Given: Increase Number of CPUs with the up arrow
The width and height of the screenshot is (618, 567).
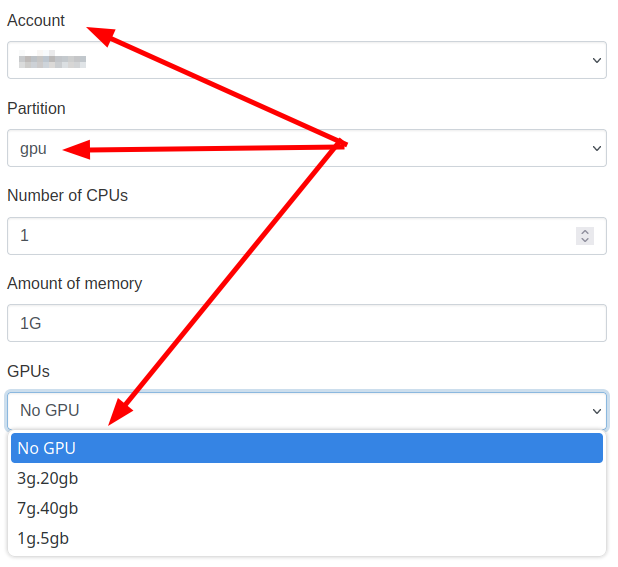Looking at the screenshot, I should (x=585, y=232).
